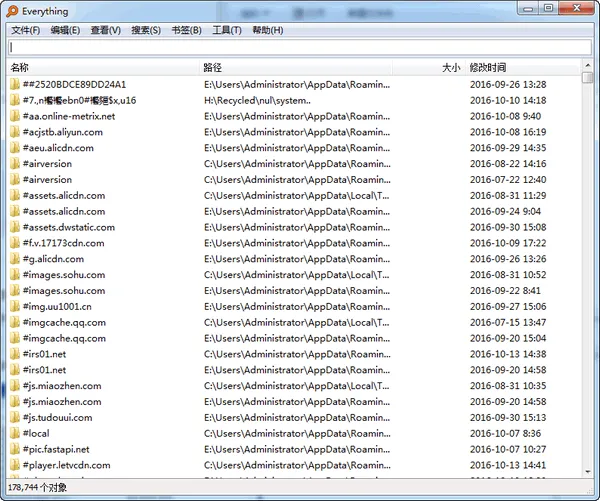
Task: Select #g.alicdn.com entry
Action: click(x=53, y=259)
